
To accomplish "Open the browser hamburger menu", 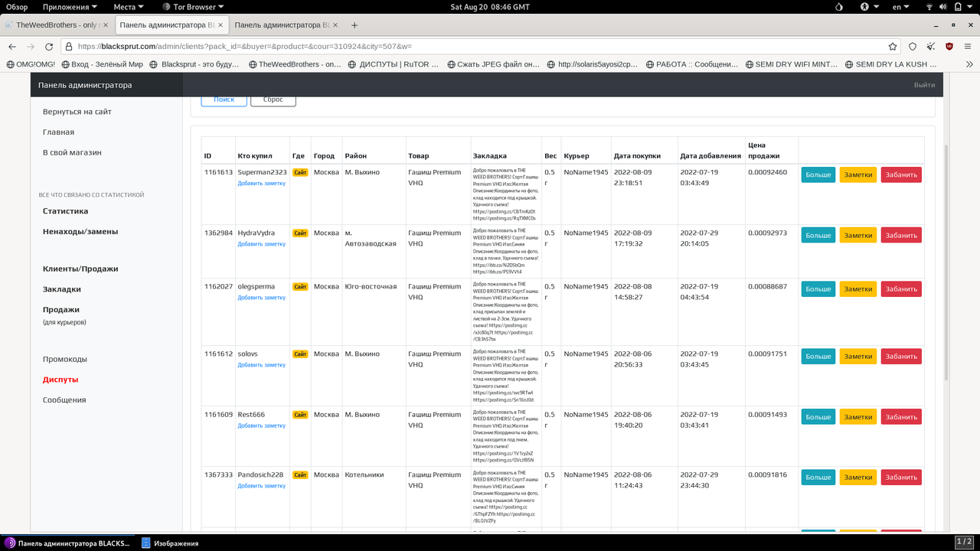I will point(969,46).
